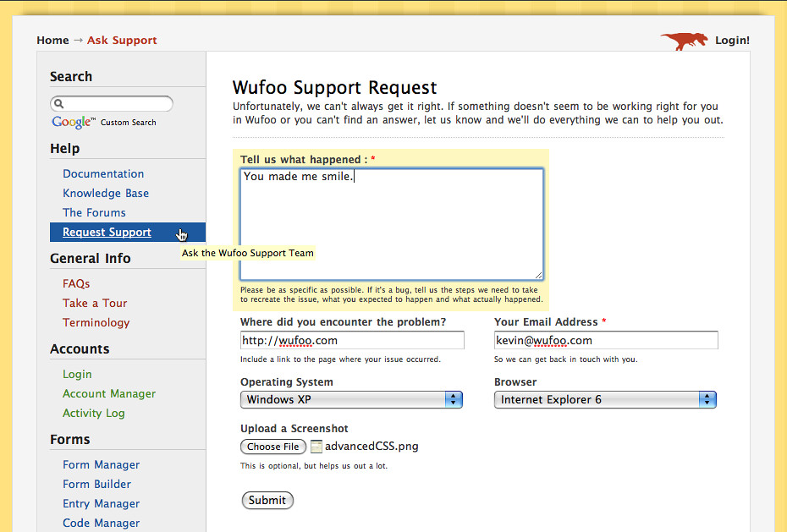The width and height of the screenshot is (787, 532).
Task: Click the Upload a Screenshot label
Action: pyautogui.click(x=294, y=429)
